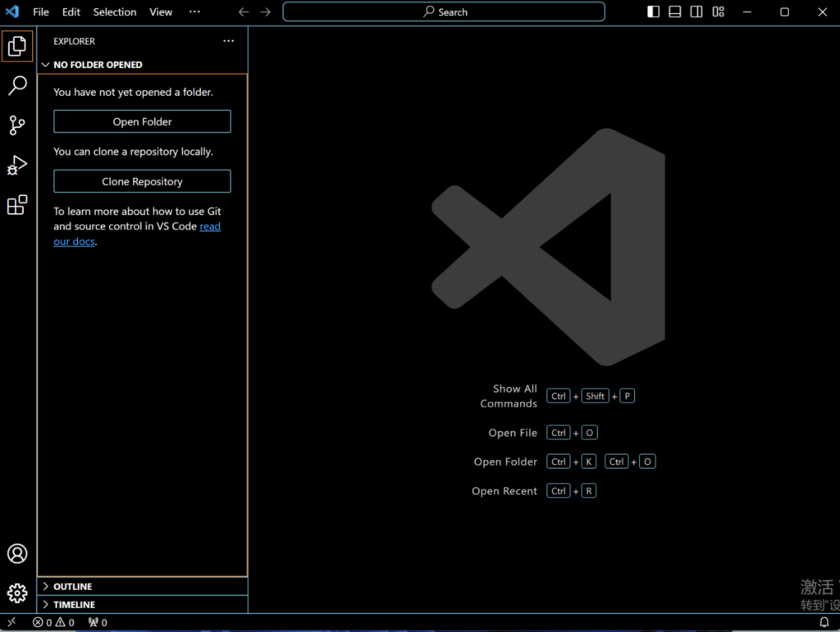Open the View menu

(161, 11)
